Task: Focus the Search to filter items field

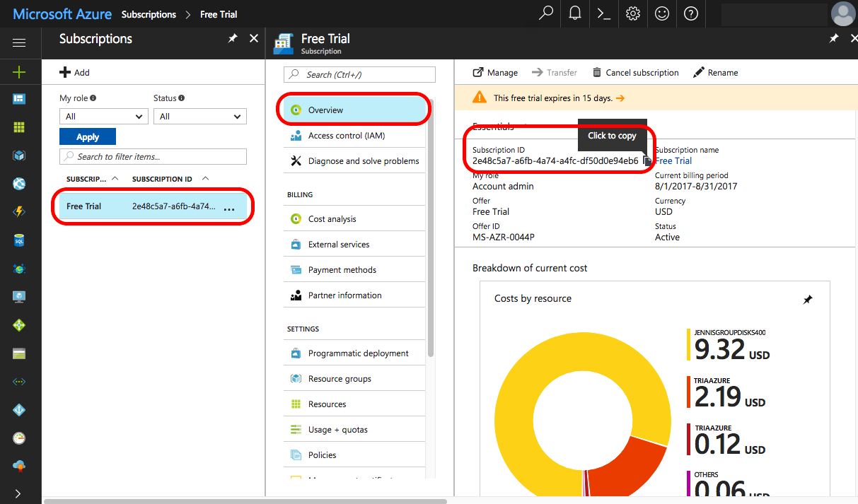Action: [x=153, y=157]
